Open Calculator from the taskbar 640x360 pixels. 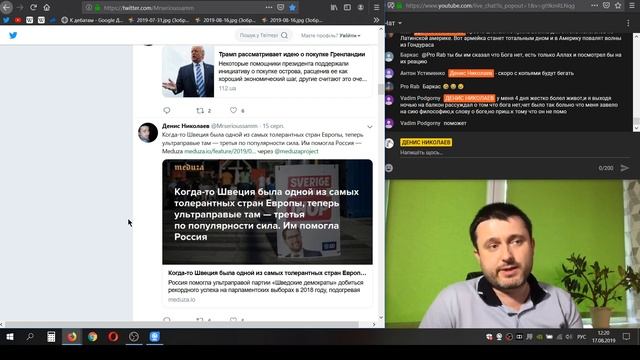tap(51, 337)
